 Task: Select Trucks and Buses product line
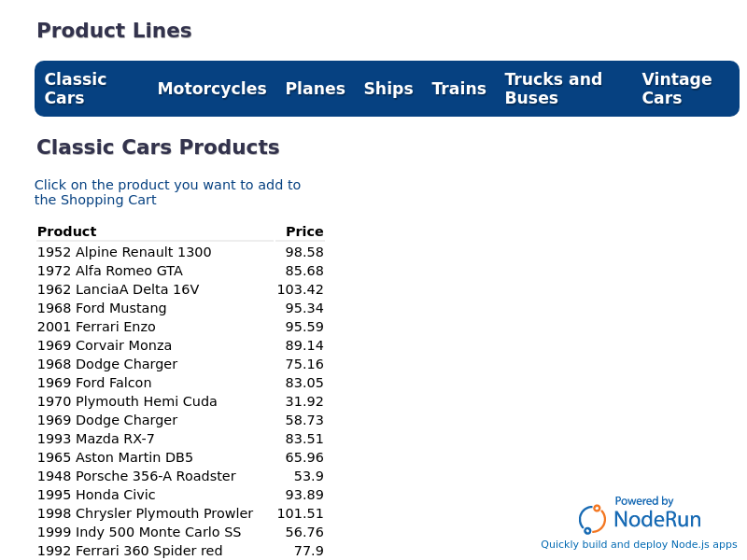coord(554,89)
